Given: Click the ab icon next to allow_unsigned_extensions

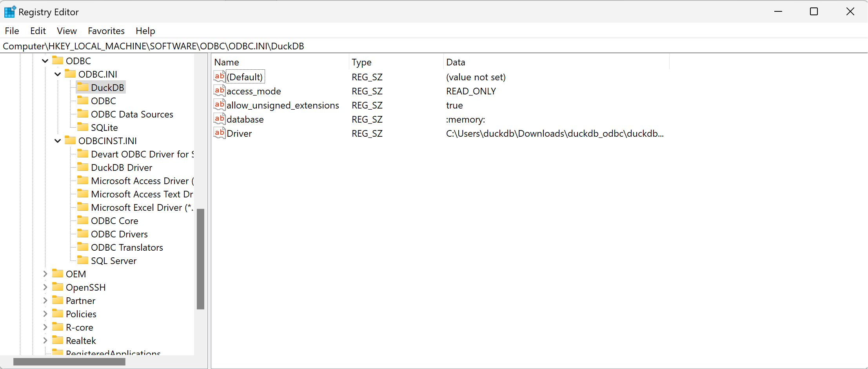Looking at the screenshot, I should 219,104.
